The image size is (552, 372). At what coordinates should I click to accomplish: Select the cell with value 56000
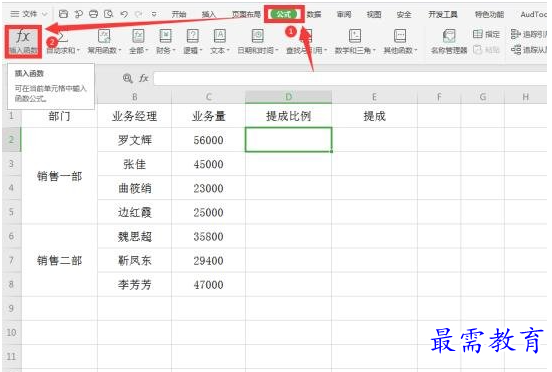[208, 140]
